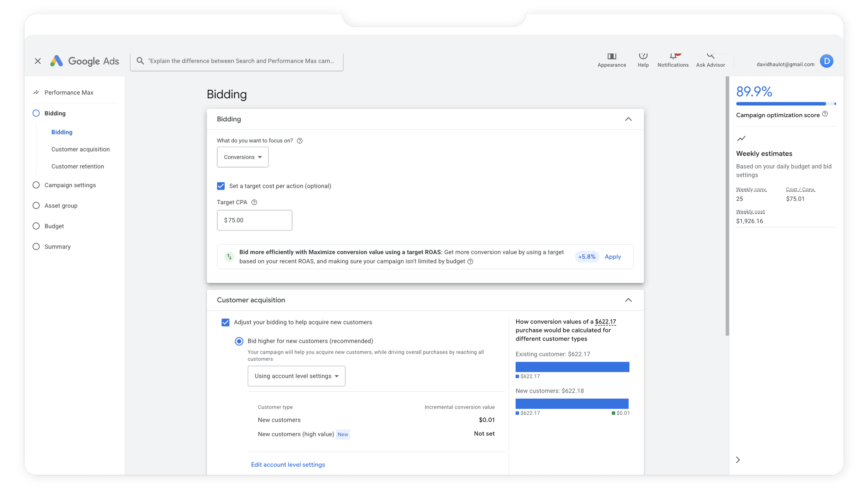The height and width of the screenshot is (489, 868).
Task: Click Edit account level settings link
Action: click(x=288, y=465)
